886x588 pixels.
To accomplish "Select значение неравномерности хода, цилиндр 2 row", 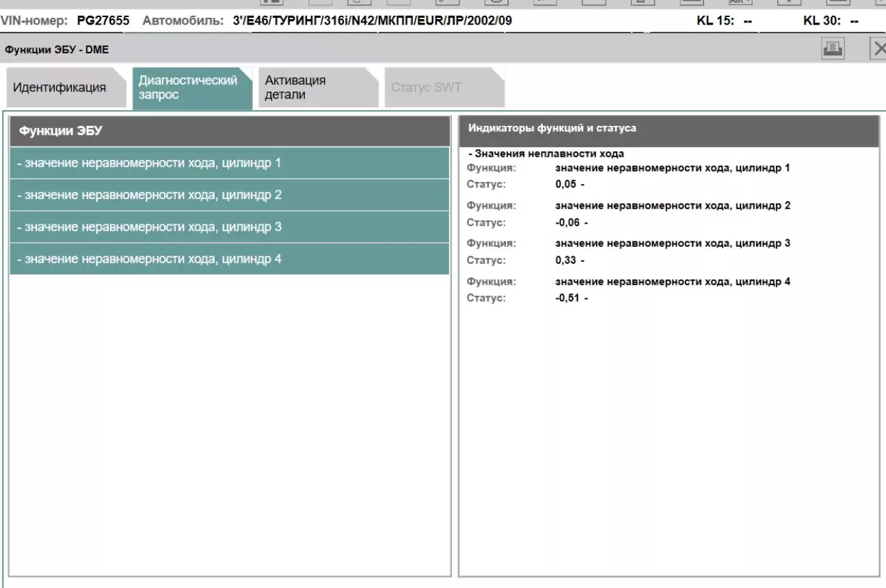I will click(x=229, y=195).
